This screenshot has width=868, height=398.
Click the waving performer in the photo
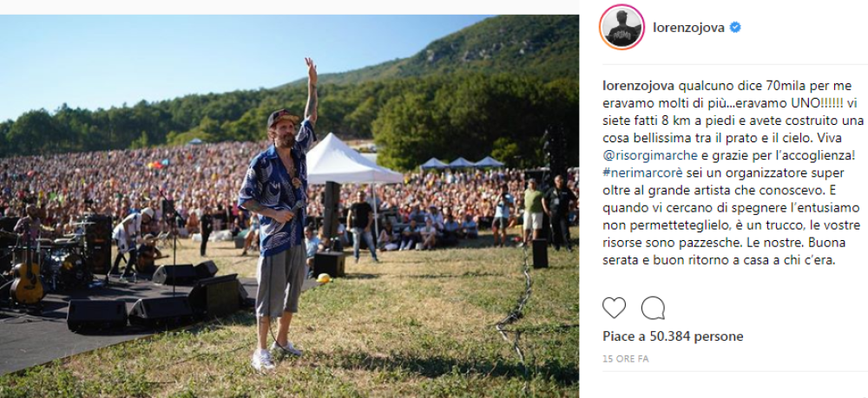(x=281, y=216)
